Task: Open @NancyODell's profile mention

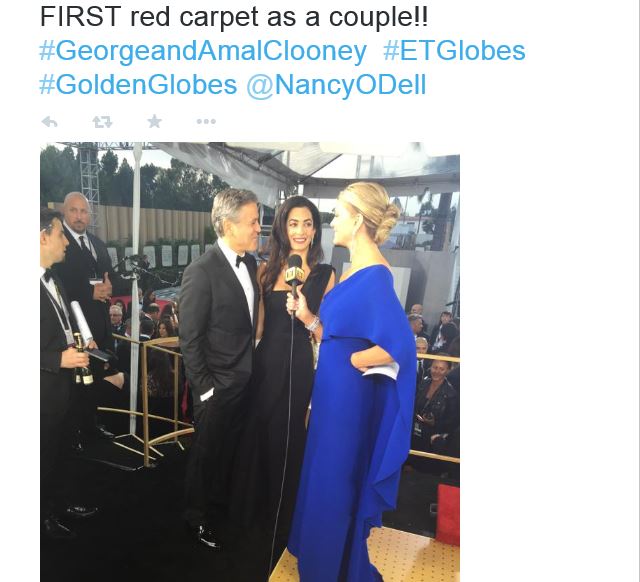Action: pos(336,86)
